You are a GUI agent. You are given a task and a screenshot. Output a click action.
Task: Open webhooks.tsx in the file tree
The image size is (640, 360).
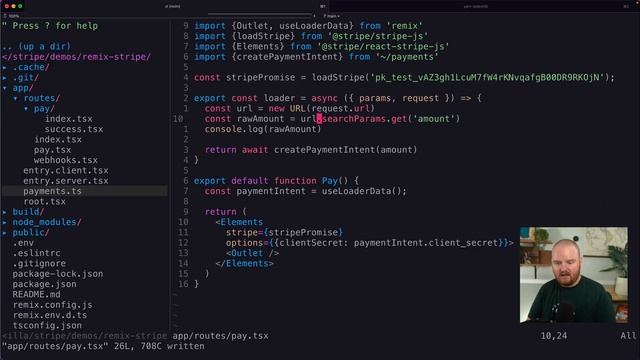(66, 160)
